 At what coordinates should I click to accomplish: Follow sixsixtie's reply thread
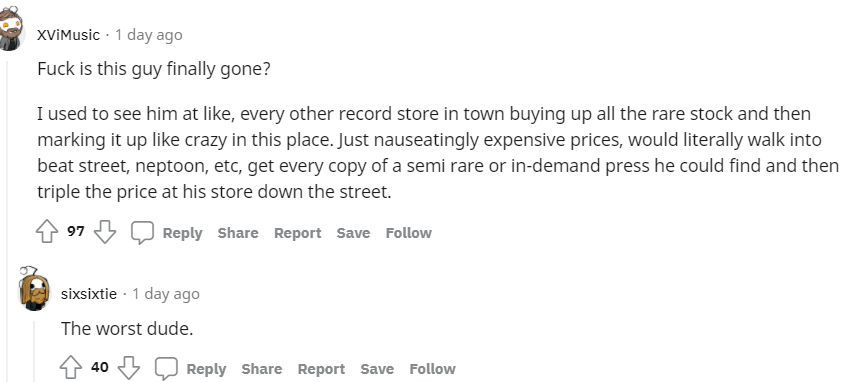click(432, 369)
